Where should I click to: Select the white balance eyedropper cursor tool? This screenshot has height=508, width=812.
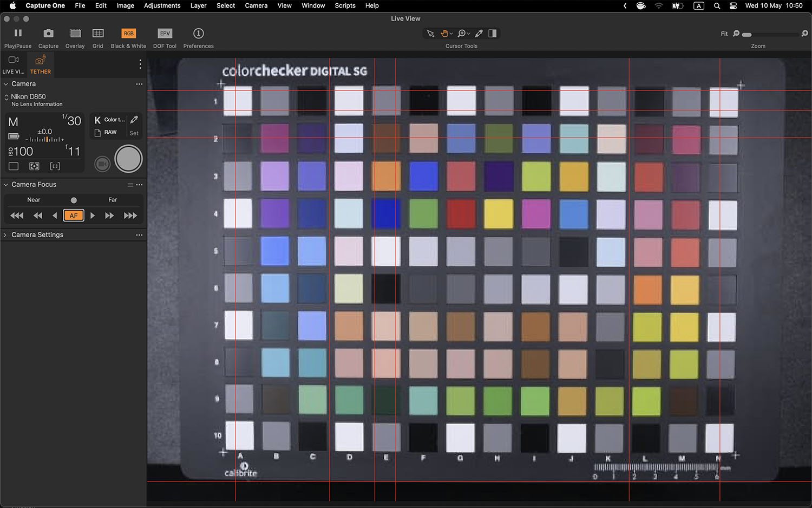coord(479,34)
